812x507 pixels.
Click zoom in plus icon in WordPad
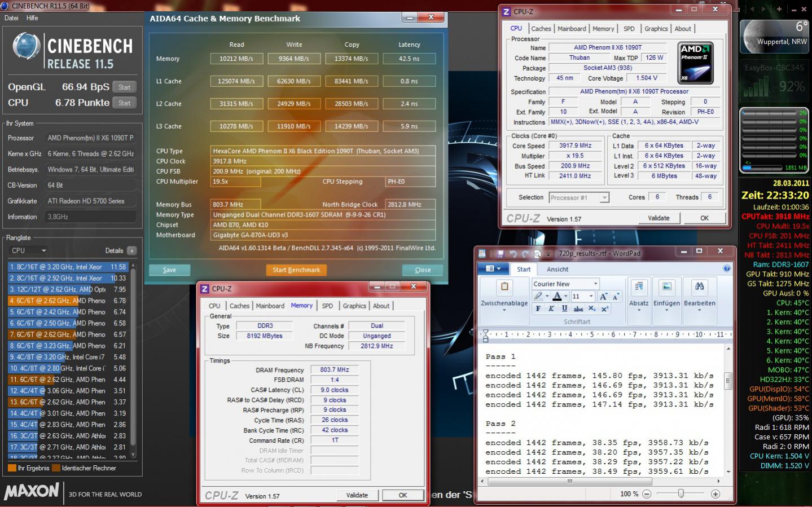(716, 493)
